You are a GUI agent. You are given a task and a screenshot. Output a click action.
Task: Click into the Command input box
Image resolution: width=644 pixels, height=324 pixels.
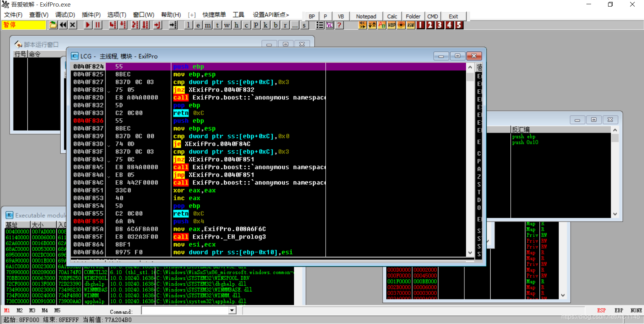[x=185, y=310]
